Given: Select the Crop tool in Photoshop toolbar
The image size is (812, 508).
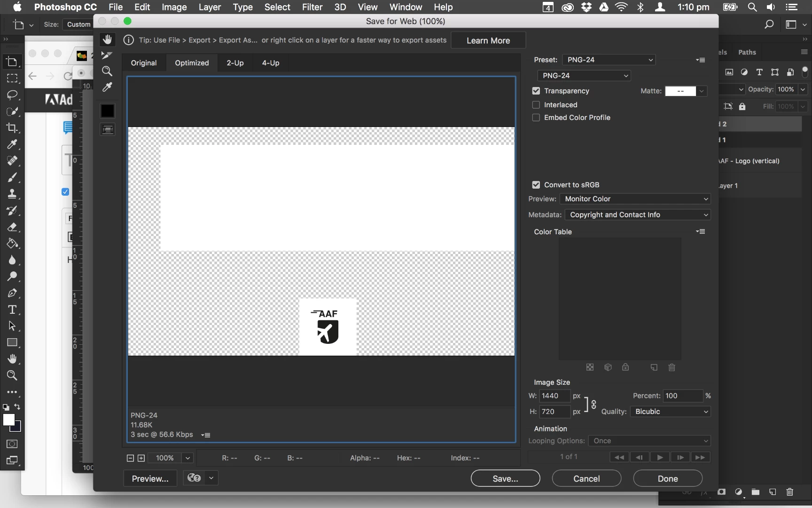Looking at the screenshot, I should (12, 127).
